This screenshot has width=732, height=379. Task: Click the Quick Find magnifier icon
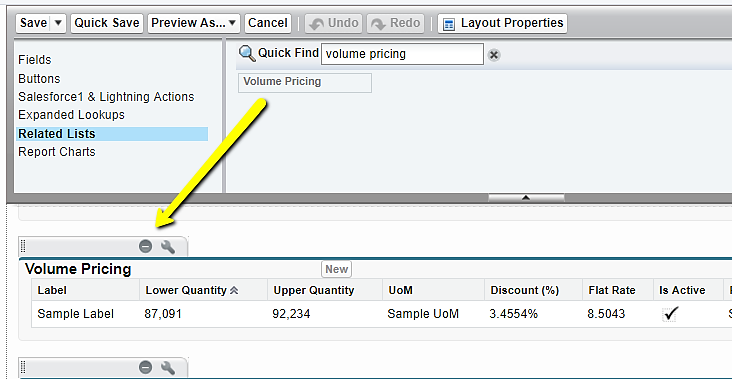247,54
